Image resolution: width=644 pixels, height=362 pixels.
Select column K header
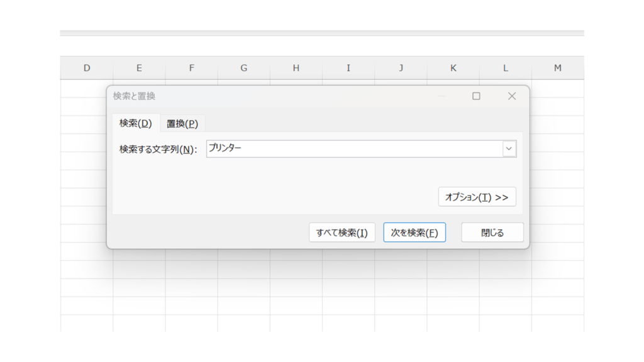453,68
